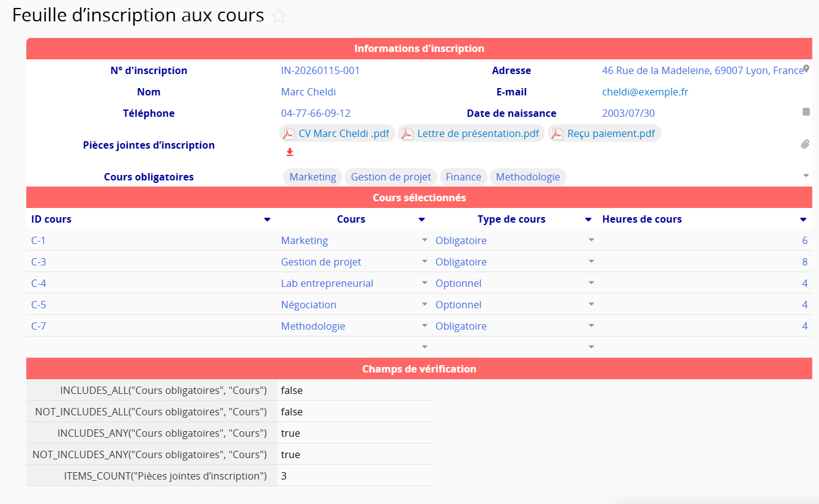Viewport: 819px width, 504px height.
Task: Open the Cours obligatoires dropdown arrow
Action: point(806,176)
